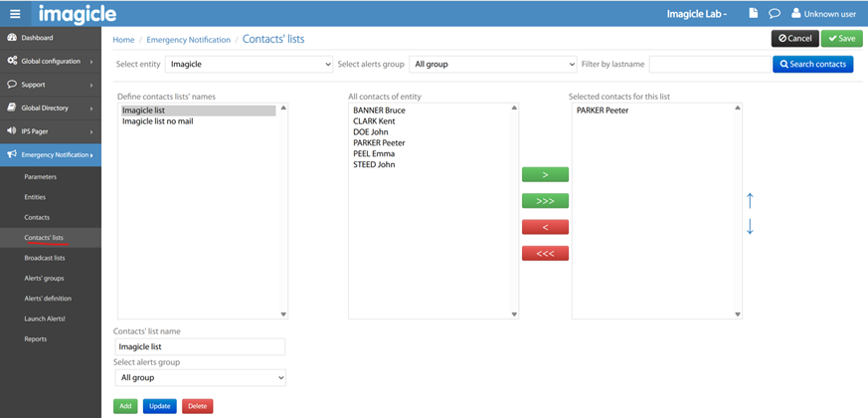Screen dimensions: 868x418
Task: Click the Unknown user profile icon
Action: coord(796,14)
